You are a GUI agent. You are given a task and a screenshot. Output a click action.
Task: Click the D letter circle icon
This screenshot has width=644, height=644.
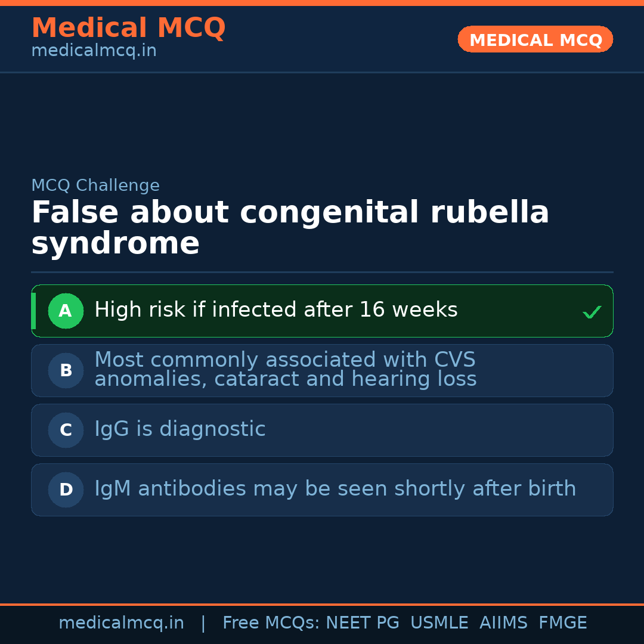[x=66, y=490]
